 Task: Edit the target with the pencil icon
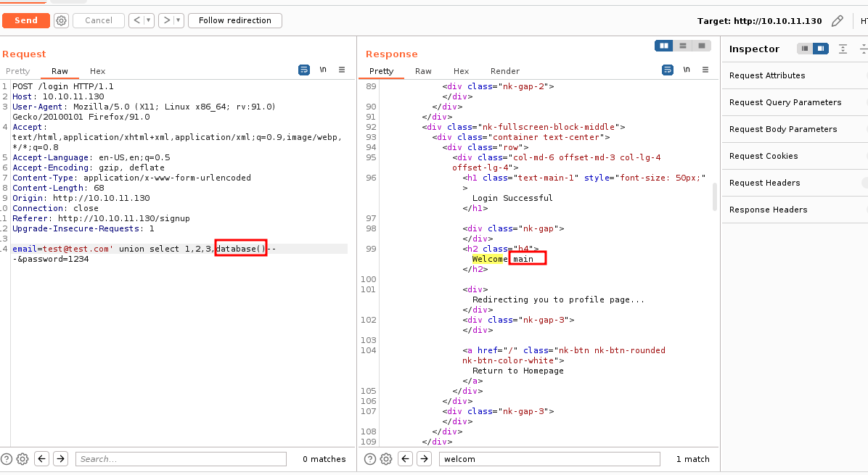[837, 21]
